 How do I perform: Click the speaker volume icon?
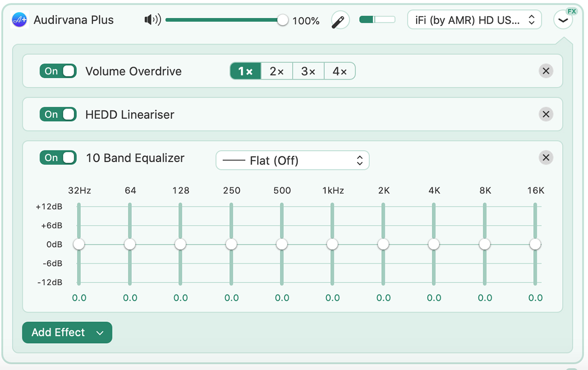click(152, 20)
